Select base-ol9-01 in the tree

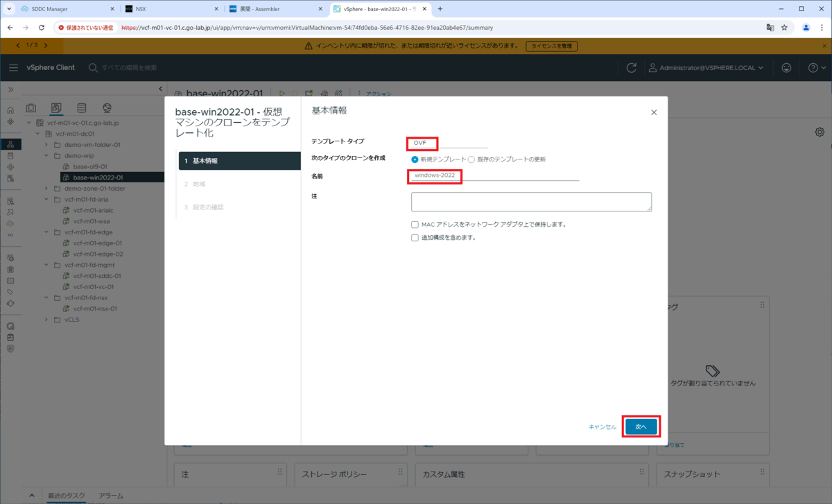(89, 166)
